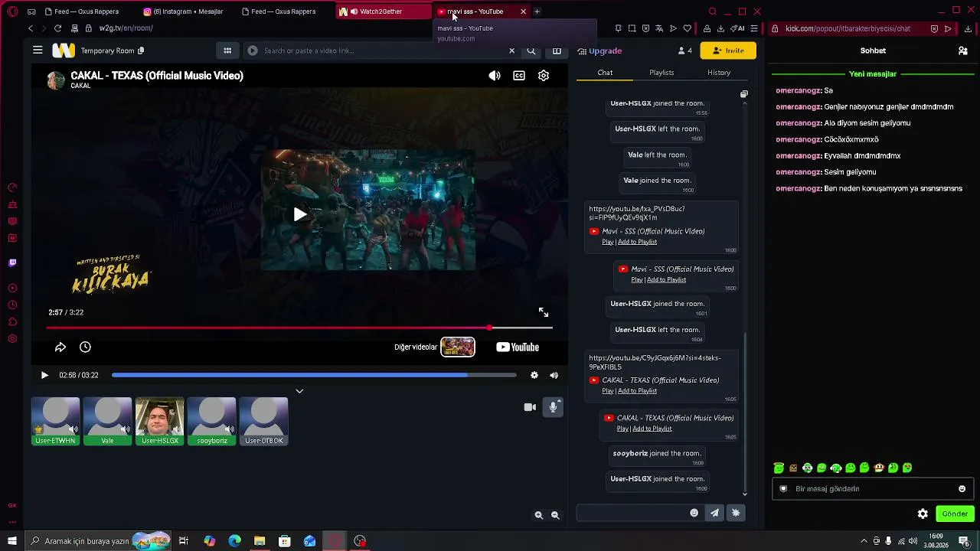Open the Watch2Gether chat emoji picker

pyautogui.click(x=694, y=513)
